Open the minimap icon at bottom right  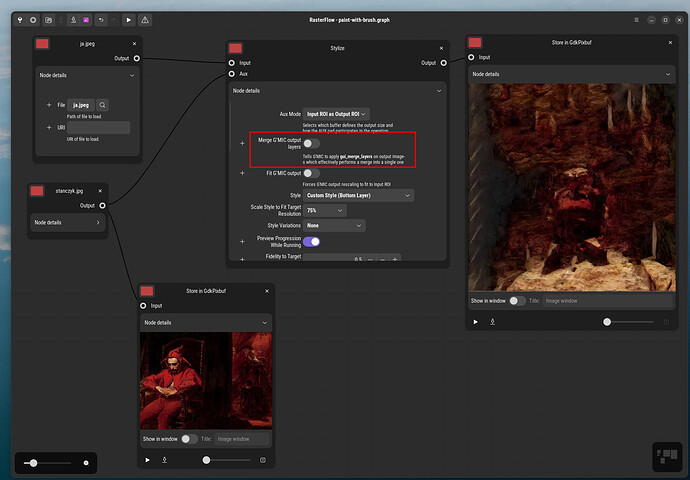(667, 457)
